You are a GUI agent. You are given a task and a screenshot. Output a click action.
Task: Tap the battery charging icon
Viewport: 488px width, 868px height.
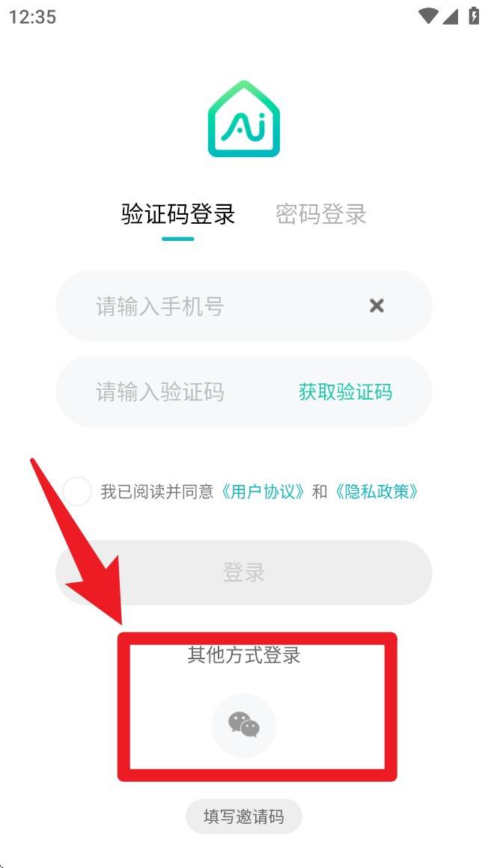click(474, 16)
